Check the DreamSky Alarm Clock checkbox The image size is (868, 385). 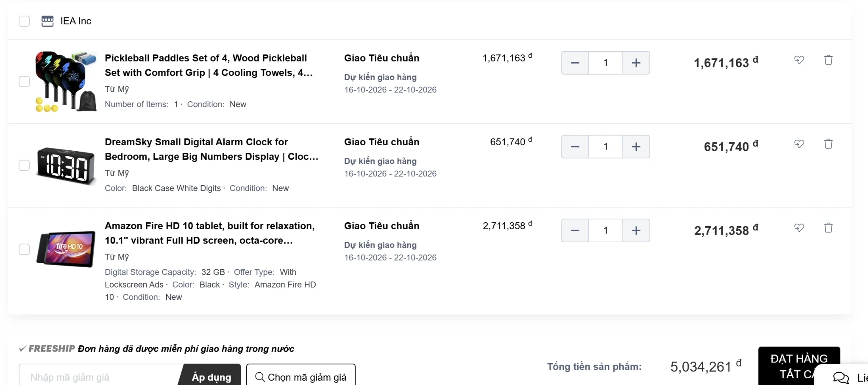[x=24, y=165]
